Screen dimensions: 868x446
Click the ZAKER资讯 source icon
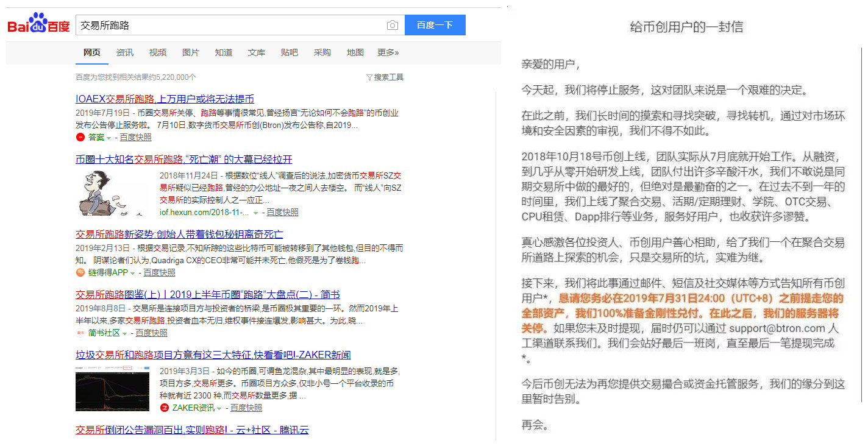164,408
